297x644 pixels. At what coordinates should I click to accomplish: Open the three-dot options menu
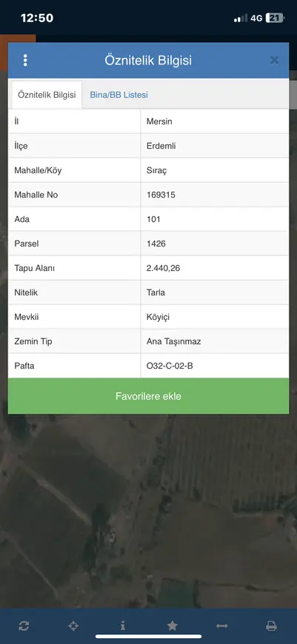(x=25, y=61)
